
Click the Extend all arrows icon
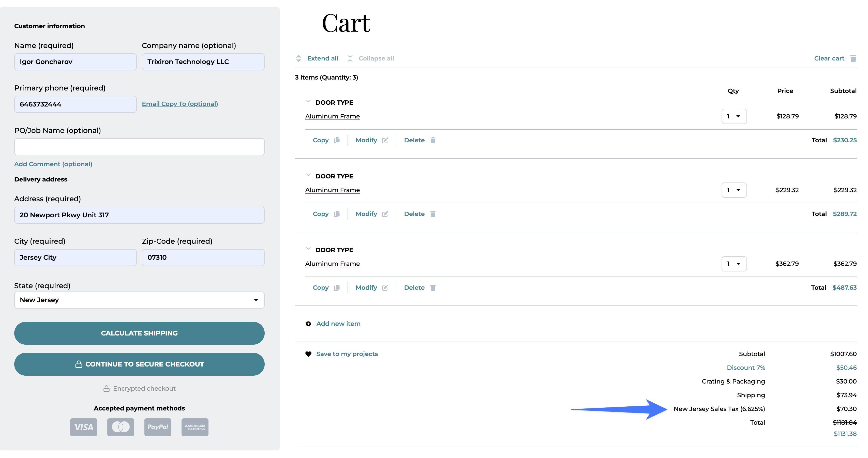(x=298, y=58)
